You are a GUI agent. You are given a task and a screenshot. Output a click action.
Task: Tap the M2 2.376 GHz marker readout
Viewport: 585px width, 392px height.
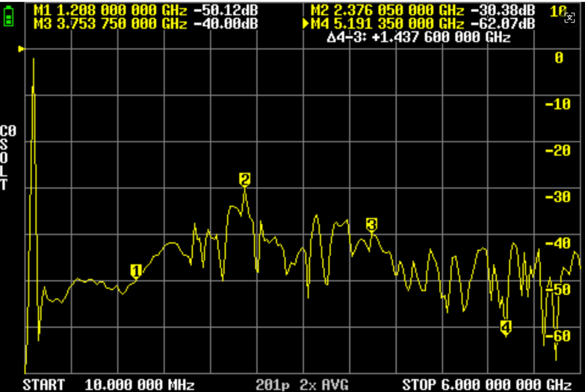click(x=422, y=10)
